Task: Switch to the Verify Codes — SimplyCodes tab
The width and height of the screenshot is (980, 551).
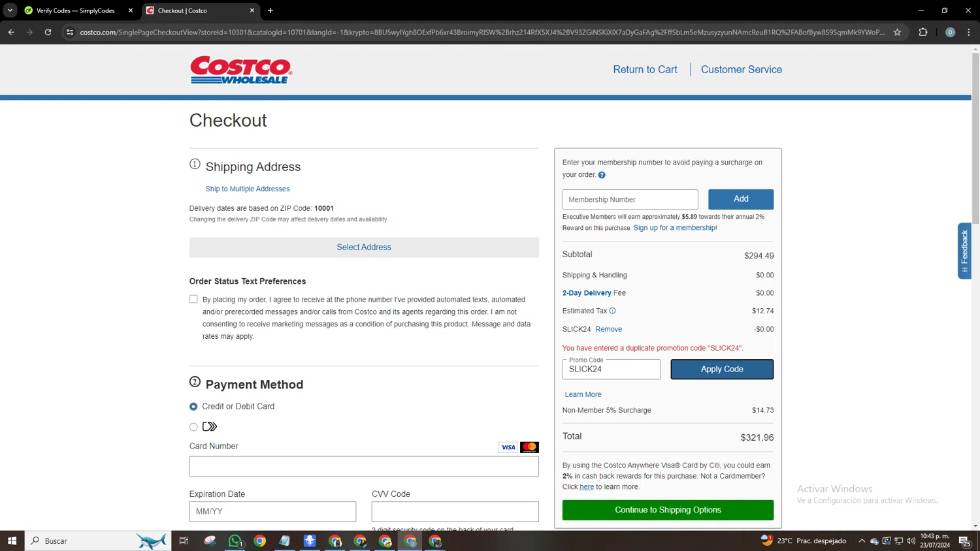Action: (x=75, y=10)
